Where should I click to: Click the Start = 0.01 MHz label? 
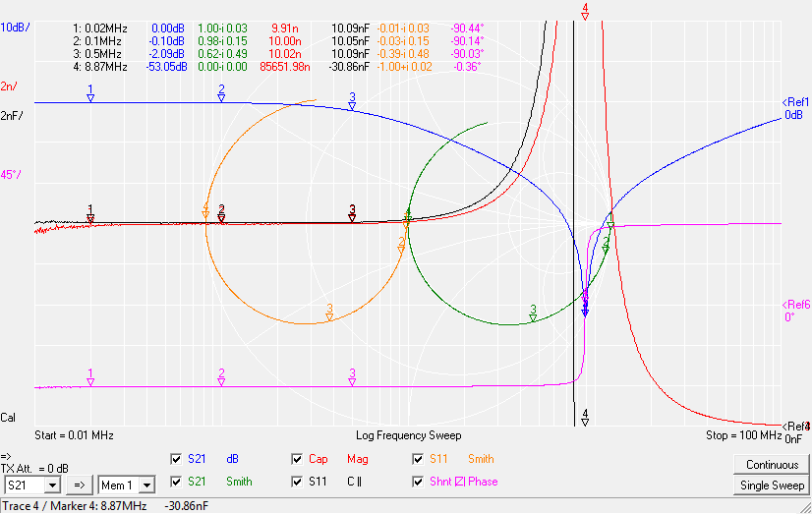(74, 435)
